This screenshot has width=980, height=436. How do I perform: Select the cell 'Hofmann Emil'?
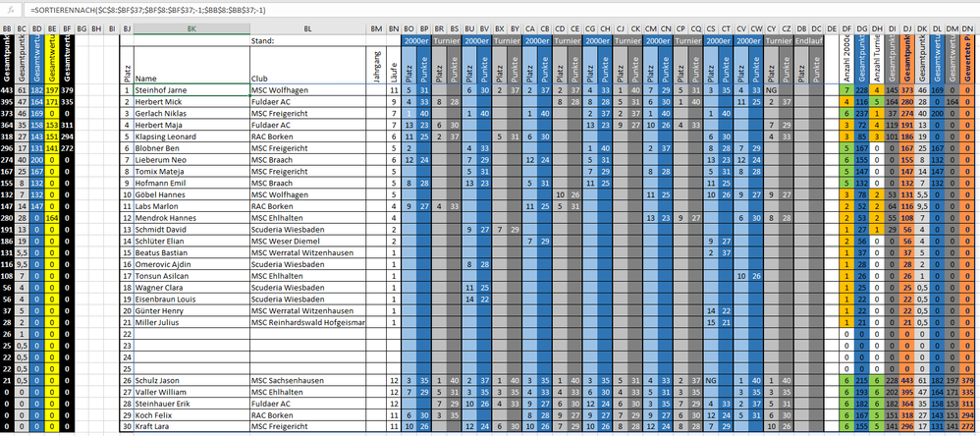[191, 184]
